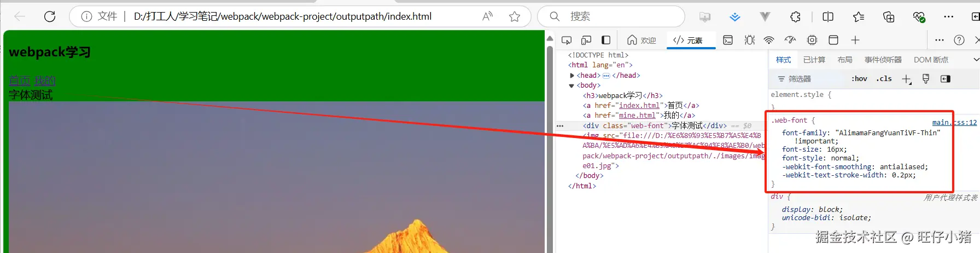Switch to the 样式 styles tab

pos(783,60)
